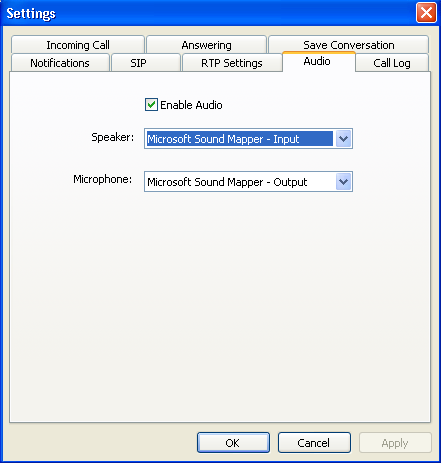The height and width of the screenshot is (463, 441).
Task: Click the Microphone combo box text
Action: tap(227, 182)
